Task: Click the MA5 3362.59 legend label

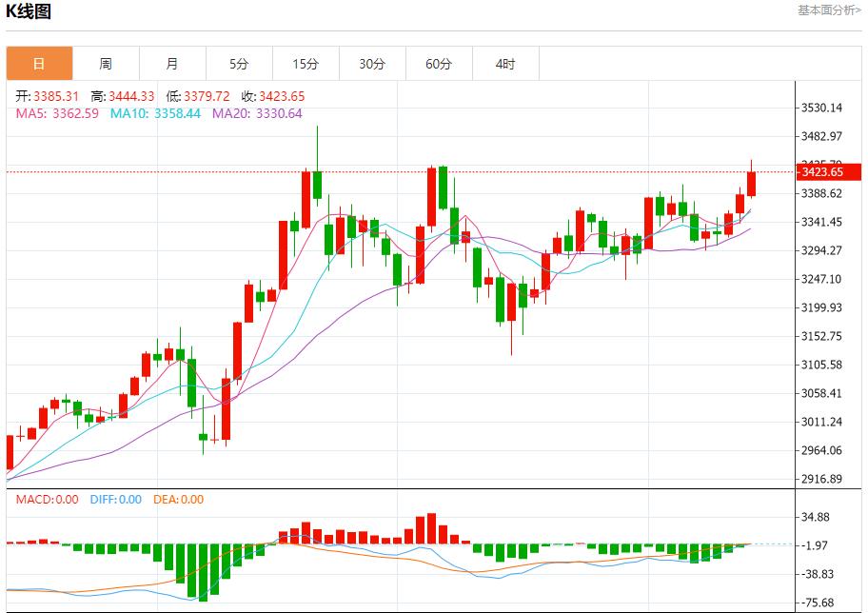Action: click(x=57, y=113)
